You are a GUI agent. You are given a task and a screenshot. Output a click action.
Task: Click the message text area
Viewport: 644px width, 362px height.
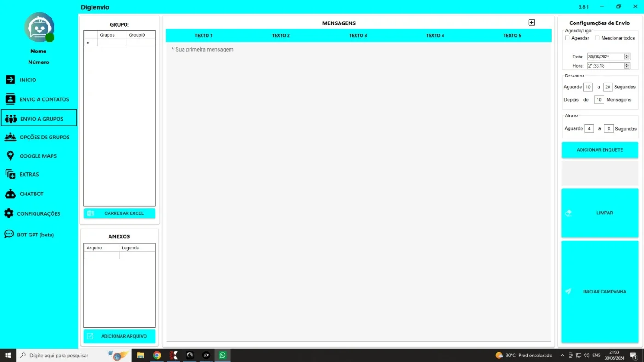click(358, 191)
